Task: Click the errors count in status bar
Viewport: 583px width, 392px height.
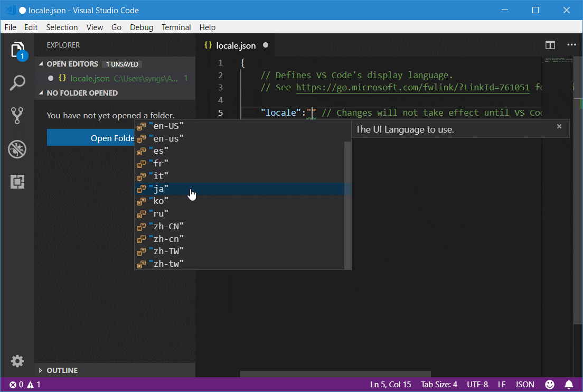Action: click(x=16, y=385)
